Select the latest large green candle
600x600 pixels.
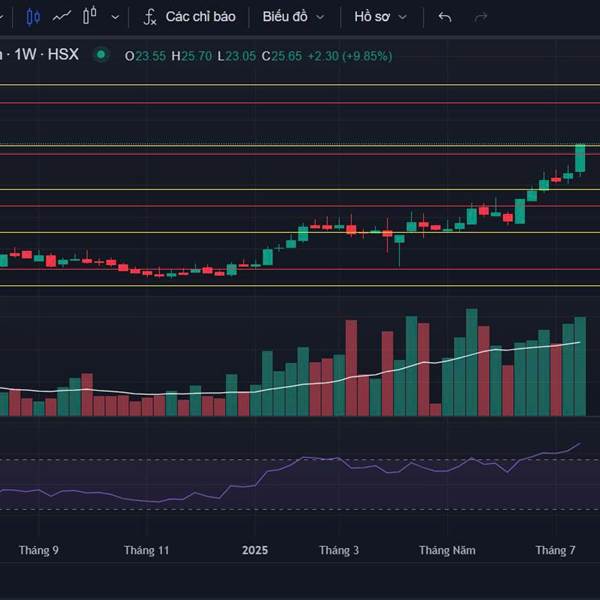click(x=580, y=158)
